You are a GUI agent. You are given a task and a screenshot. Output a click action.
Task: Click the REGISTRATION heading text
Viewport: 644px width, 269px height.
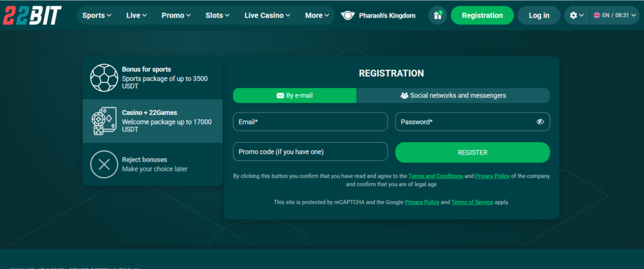[x=391, y=74]
